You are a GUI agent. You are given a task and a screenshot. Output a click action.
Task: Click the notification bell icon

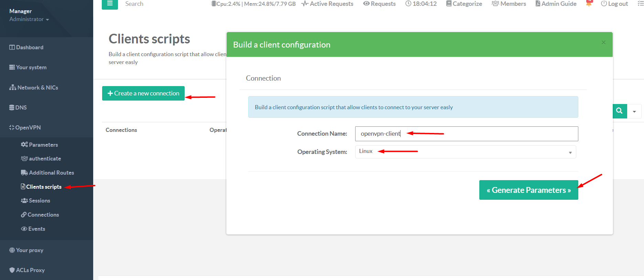pos(589,4)
